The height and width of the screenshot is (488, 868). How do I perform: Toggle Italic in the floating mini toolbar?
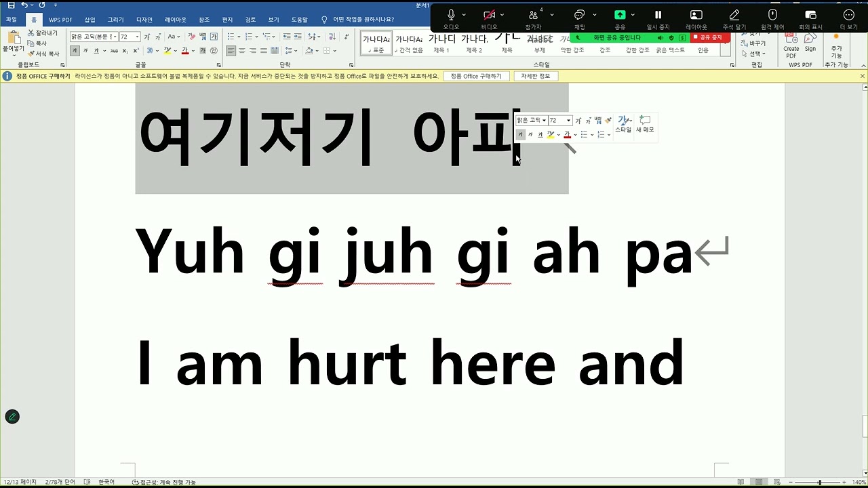[x=530, y=135]
